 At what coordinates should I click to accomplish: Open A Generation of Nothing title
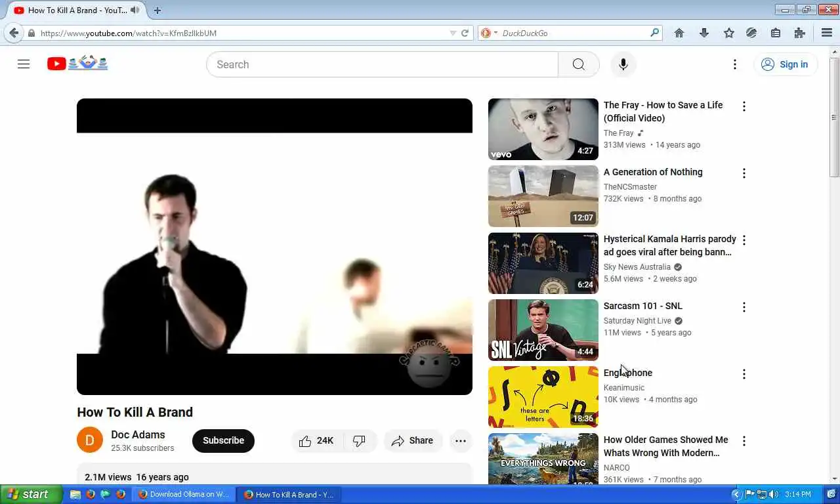(653, 172)
